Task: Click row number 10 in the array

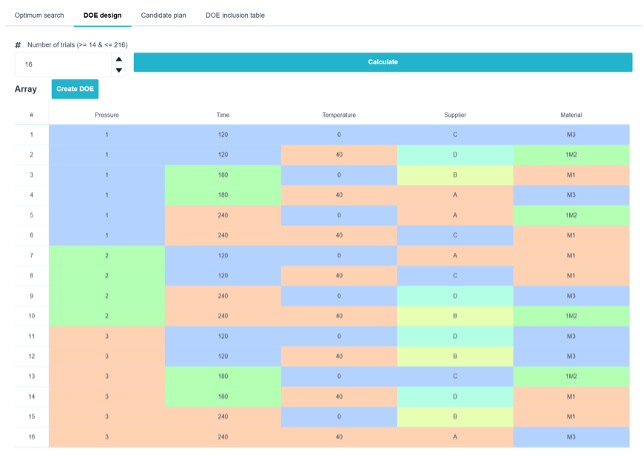Action: pos(32,316)
